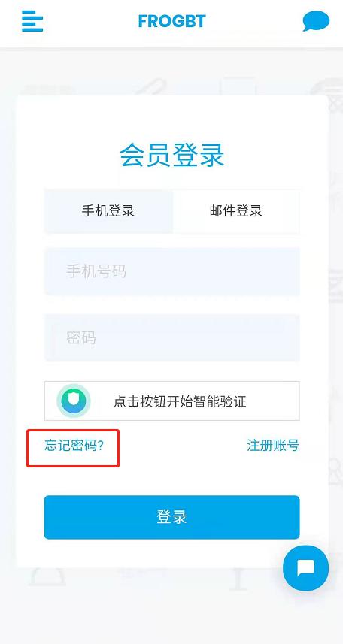Screen dimensions: 343x644
Task: Open the 忘记密码? link
Action: (74, 446)
